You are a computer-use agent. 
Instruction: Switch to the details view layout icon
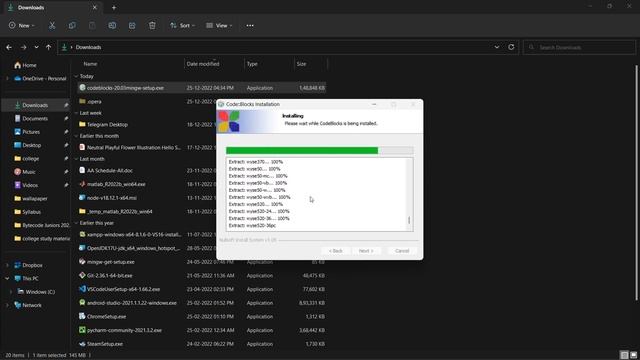624,355
